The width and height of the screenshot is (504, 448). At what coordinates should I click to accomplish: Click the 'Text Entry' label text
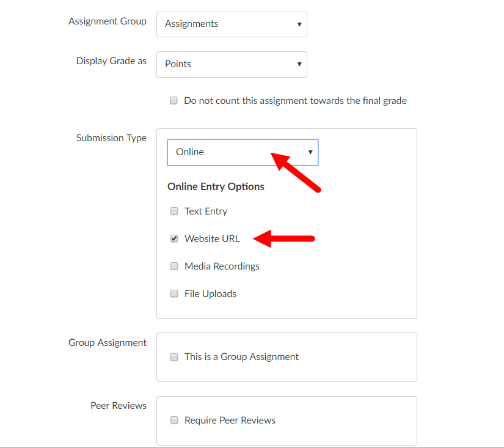pyautogui.click(x=206, y=211)
